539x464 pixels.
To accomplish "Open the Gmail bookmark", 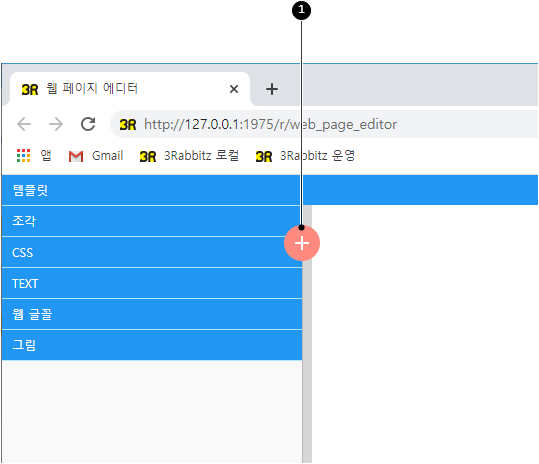I will pyautogui.click(x=96, y=156).
